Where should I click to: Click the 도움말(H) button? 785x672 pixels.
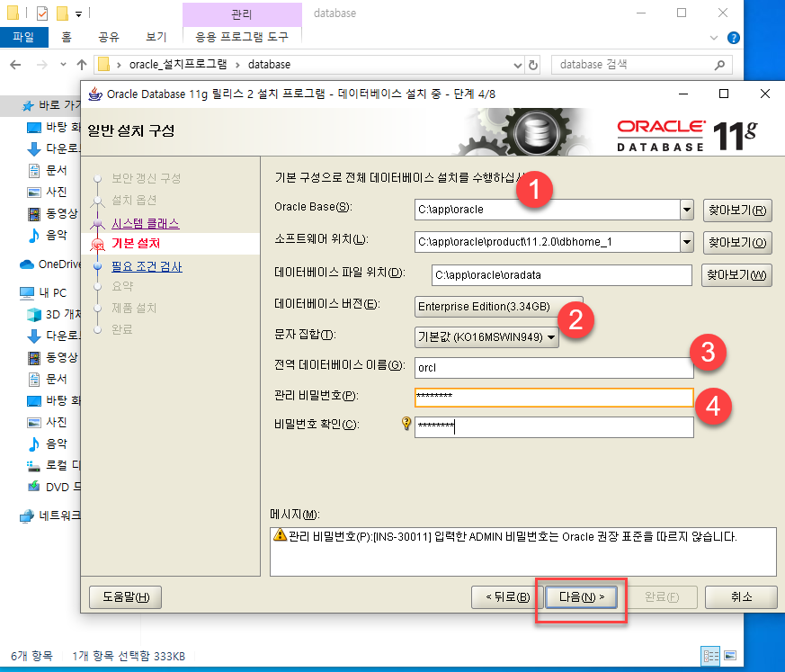point(125,597)
